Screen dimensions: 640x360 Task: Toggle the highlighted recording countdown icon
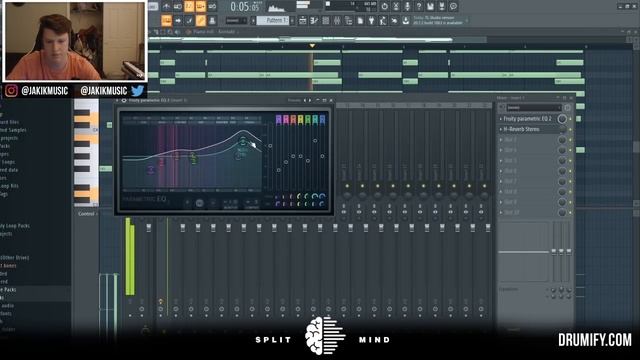tap(189, 7)
